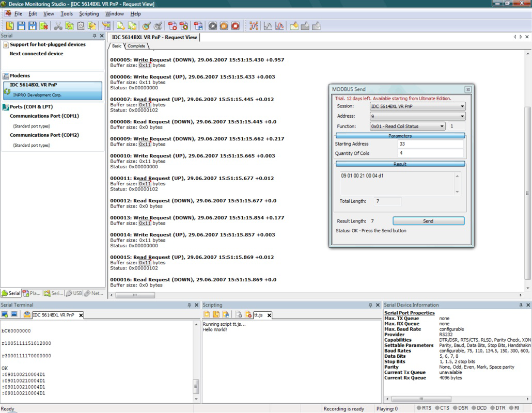Close the Serial Device Information panel
This screenshot has height=413, width=532.
tap(527, 305)
